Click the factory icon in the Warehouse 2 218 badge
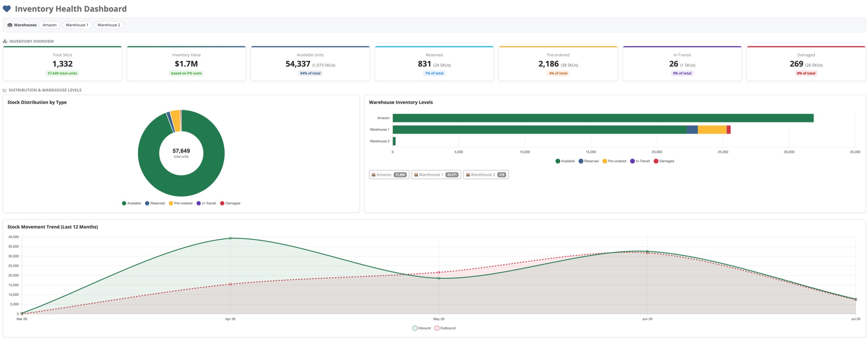The image size is (868, 338). tap(468, 175)
